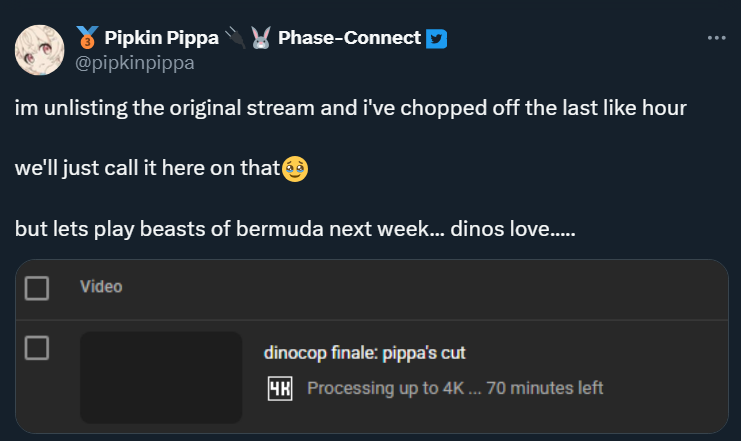This screenshot has width=741, height=441.
Task: Open the "dinocop finale: pippa's cut" title
Action: tap(365, 352)
